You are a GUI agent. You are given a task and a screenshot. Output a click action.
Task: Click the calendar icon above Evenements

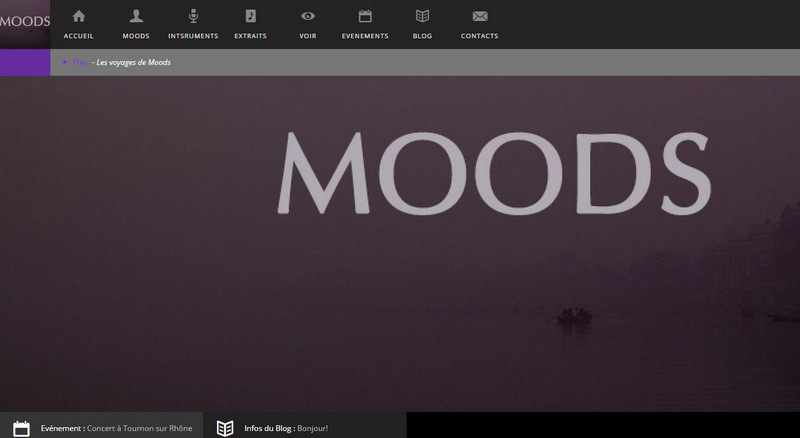[x=365, y=16]
